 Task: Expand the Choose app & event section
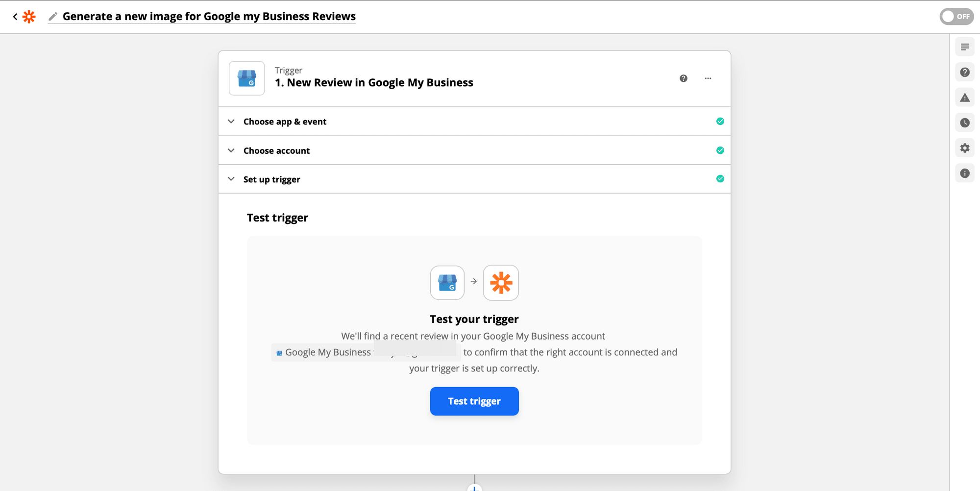coord(474,121)
